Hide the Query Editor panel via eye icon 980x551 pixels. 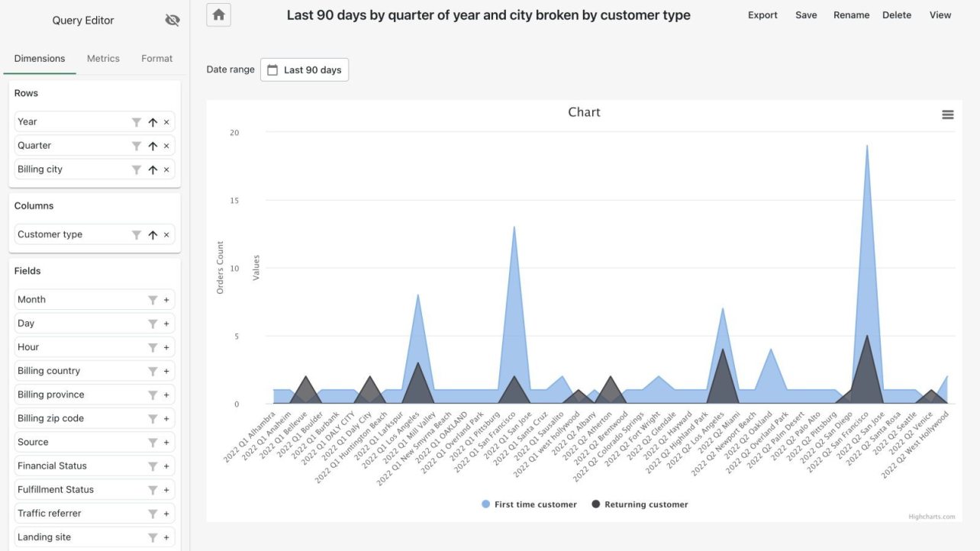point(172,21)
